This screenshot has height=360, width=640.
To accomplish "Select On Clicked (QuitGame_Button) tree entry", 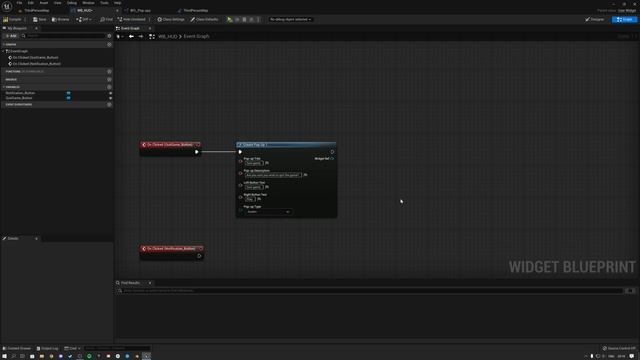I will [x=35, y=58].
